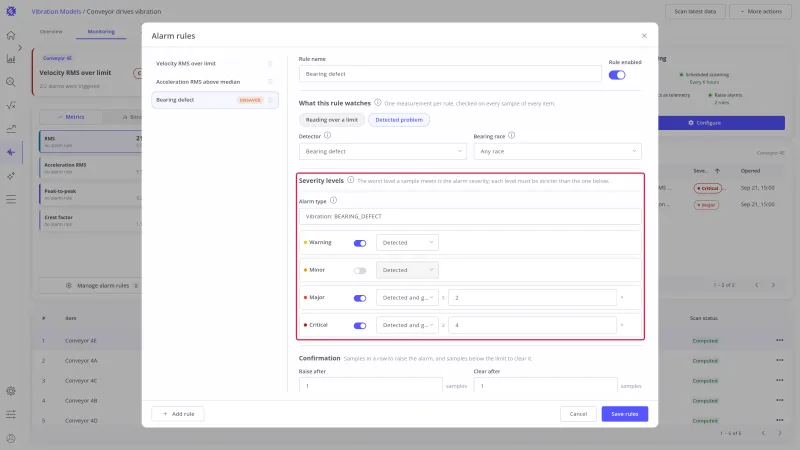Screen dimensions: 800x450
Task: Click the info icon next to Bearing race
Action: [511, 135]
